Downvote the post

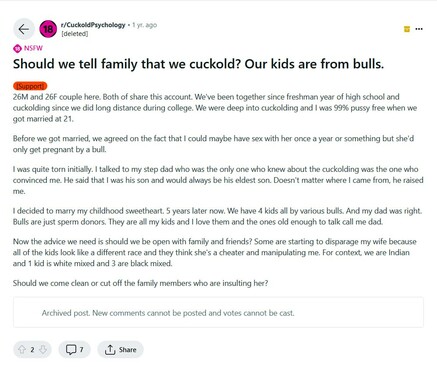pyautogui.click(x=43, y=349)
